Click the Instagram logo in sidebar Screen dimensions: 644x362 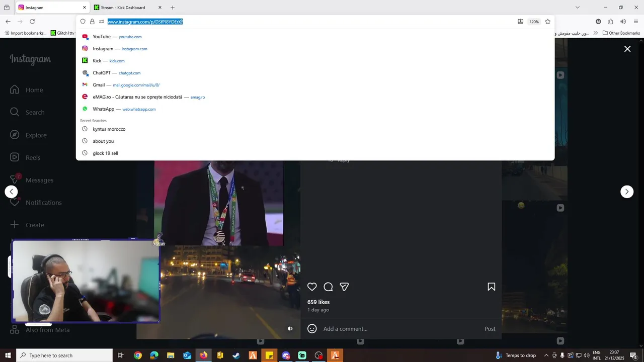pos(30,59)
